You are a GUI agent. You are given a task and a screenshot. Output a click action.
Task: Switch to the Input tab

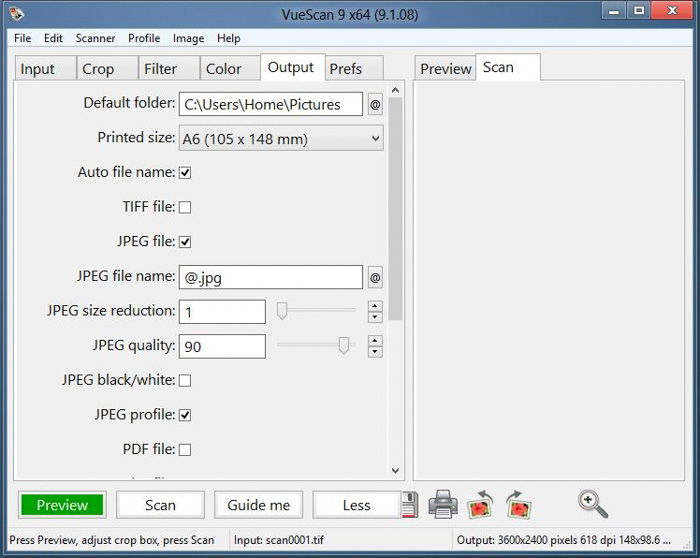pyautogui.click(x=46, y=68)
